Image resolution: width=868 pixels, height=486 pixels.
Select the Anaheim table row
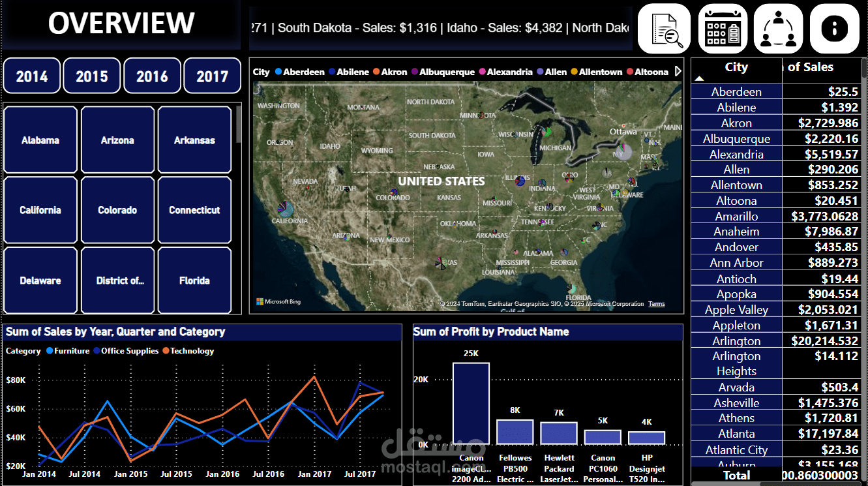pos(776,232)
